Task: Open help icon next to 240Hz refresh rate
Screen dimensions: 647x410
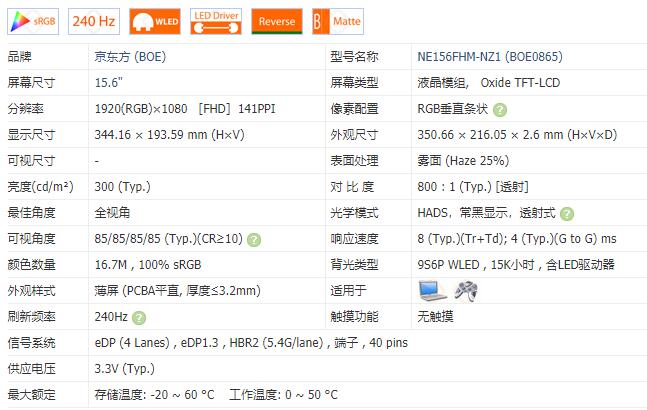Action: click(x=139, y=318)
